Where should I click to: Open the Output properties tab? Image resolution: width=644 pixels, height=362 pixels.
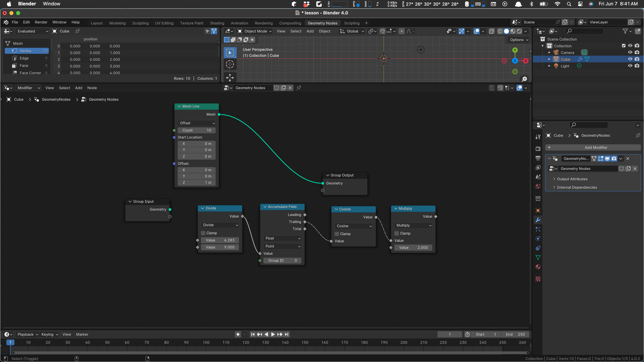(538, 158)
